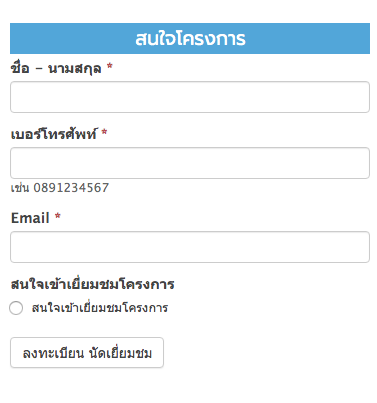Click the Email field label
Viewport: 377px width, 403px height.
(30, 218)
